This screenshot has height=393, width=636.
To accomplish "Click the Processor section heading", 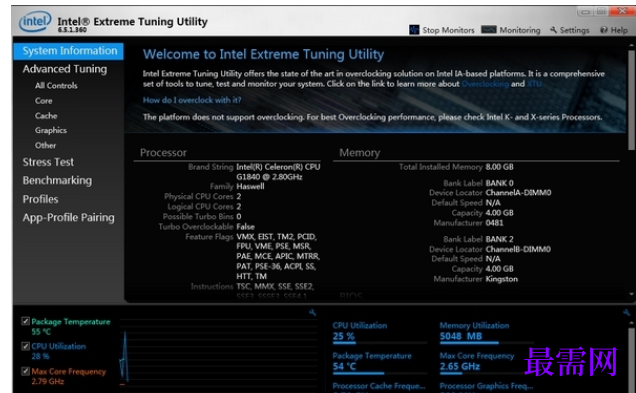I will pyautogui.click(x=163, y=153).
